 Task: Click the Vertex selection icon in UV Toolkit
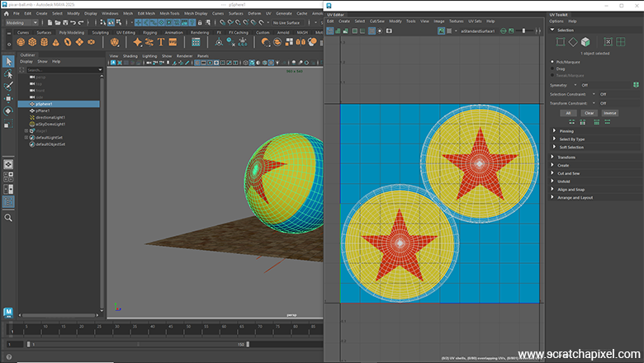click(561, 42)
